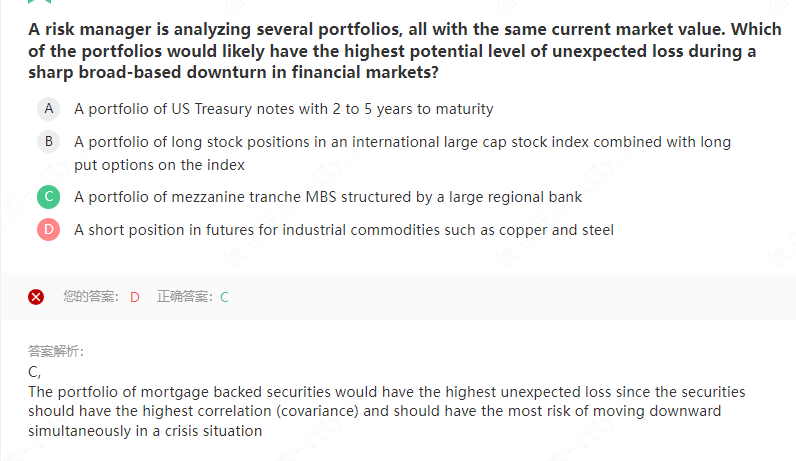The image size is (796, 461).
Task: Click the pink D next to 您的答案
Action: 135,297
